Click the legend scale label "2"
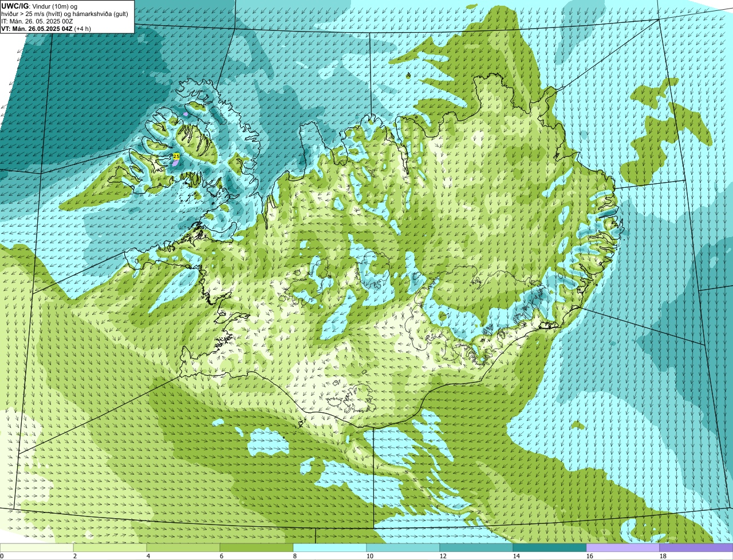 pos(75,556)
